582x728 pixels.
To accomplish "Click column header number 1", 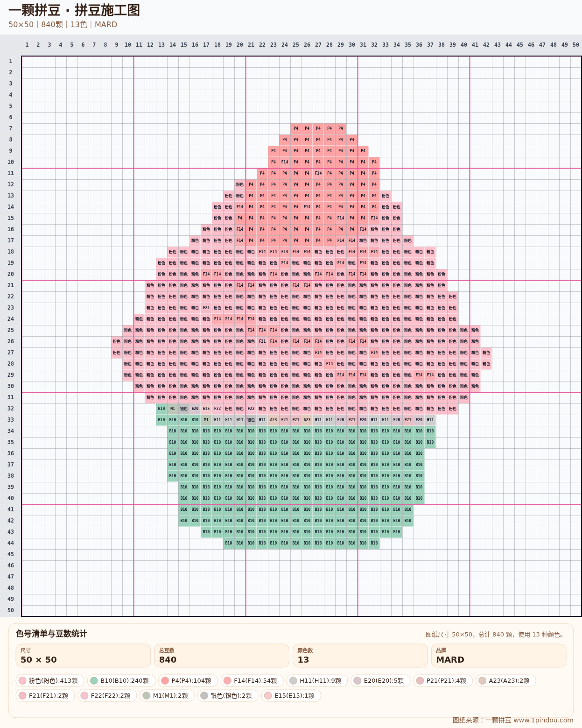I will pos(27,45).
